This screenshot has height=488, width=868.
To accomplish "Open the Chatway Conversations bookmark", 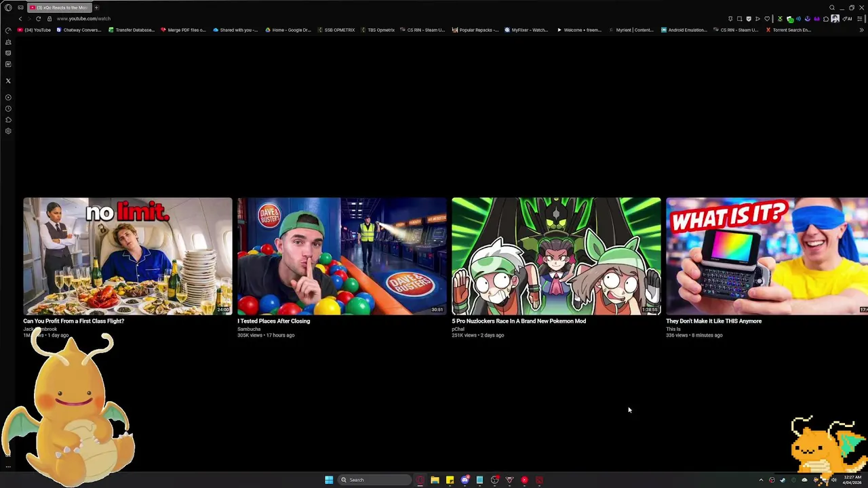I will 79,30.
